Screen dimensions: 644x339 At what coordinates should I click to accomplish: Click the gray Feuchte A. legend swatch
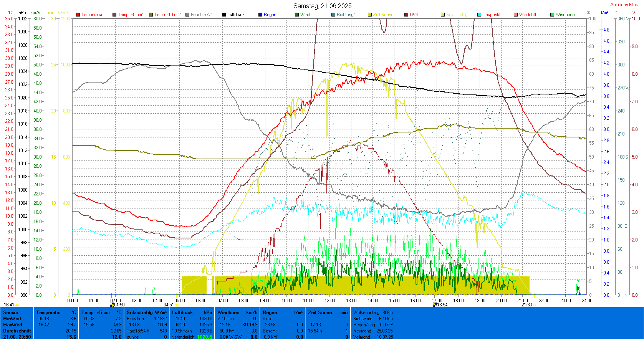[x=187, y=15]
